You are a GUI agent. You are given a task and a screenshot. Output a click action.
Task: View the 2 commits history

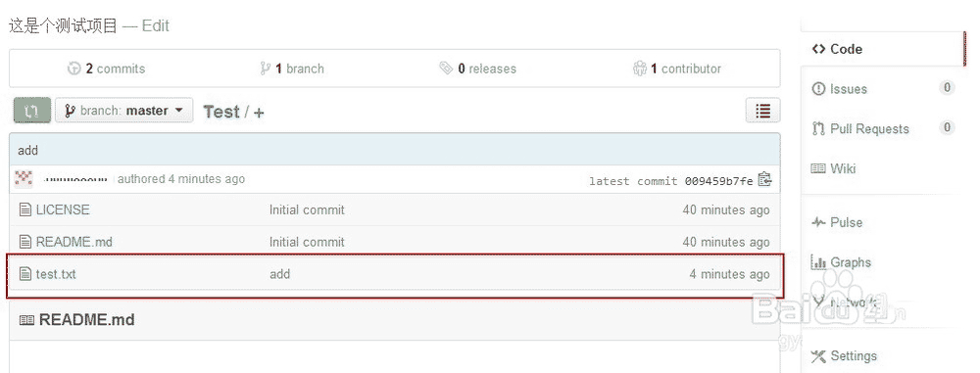pos(106,69)
